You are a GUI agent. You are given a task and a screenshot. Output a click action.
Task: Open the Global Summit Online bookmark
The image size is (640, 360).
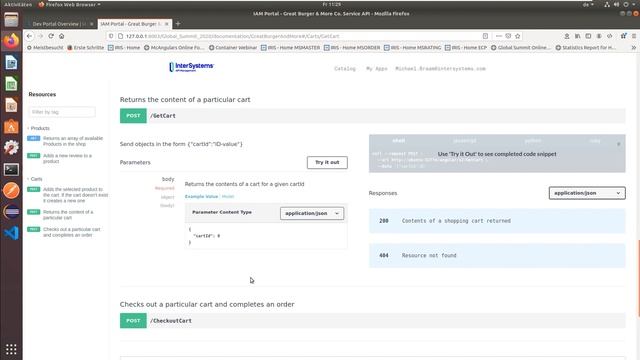click(520, 47)
